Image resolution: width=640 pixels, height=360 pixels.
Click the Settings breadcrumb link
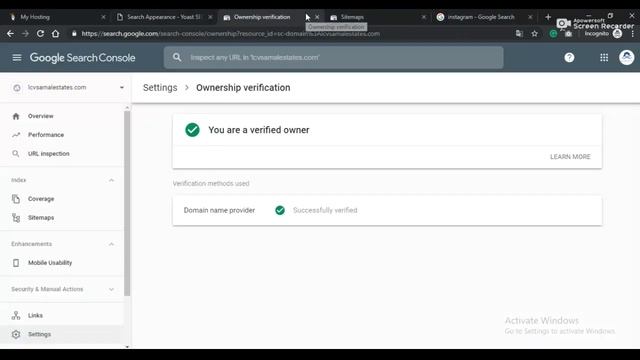pyautogui.click(x=160, y=88)
